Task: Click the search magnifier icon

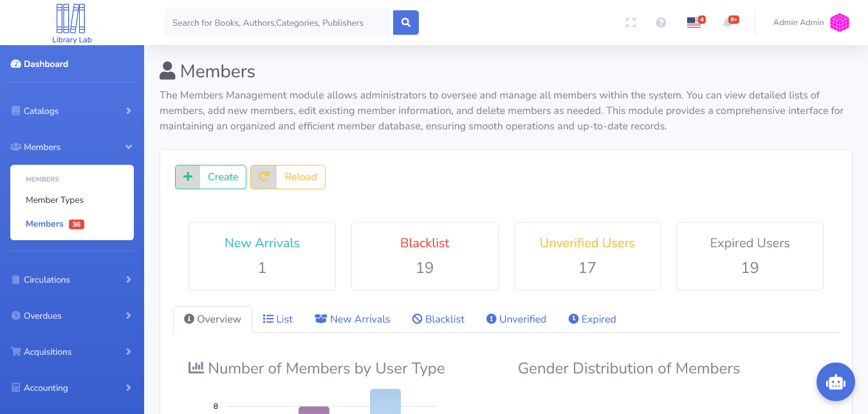Action: [405, 22]
